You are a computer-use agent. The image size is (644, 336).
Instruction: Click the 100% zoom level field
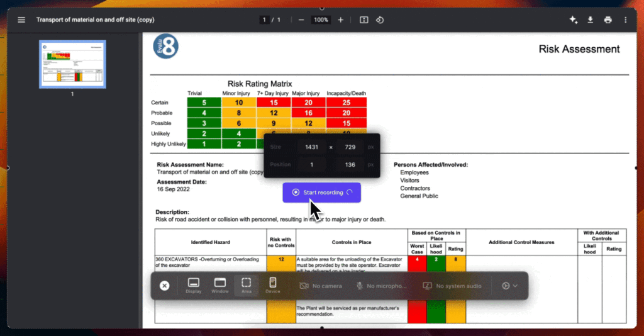click(321, 20)
